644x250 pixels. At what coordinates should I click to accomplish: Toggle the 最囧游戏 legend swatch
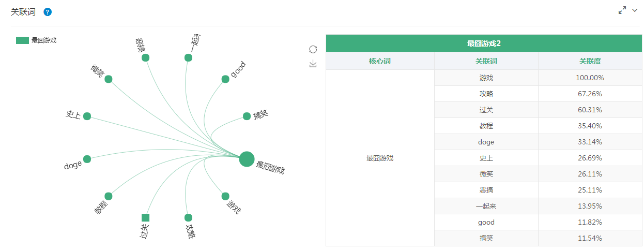[22, 40]
